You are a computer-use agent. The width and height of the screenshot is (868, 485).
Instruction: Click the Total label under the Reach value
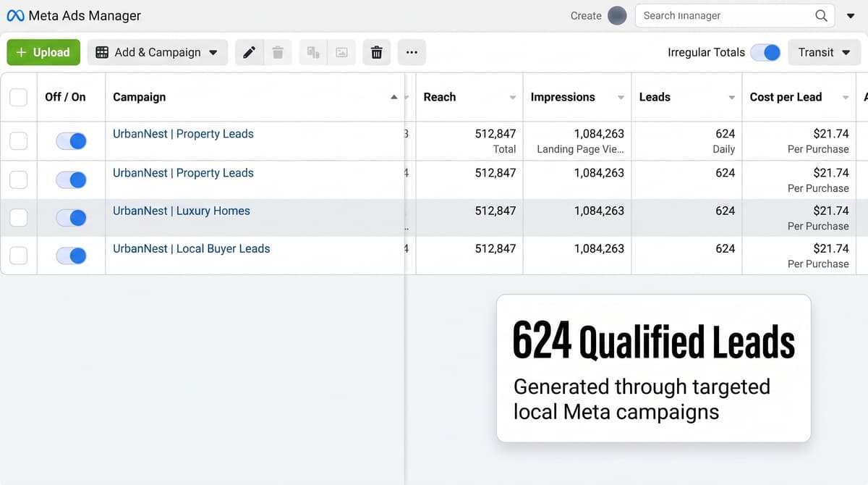504,149
